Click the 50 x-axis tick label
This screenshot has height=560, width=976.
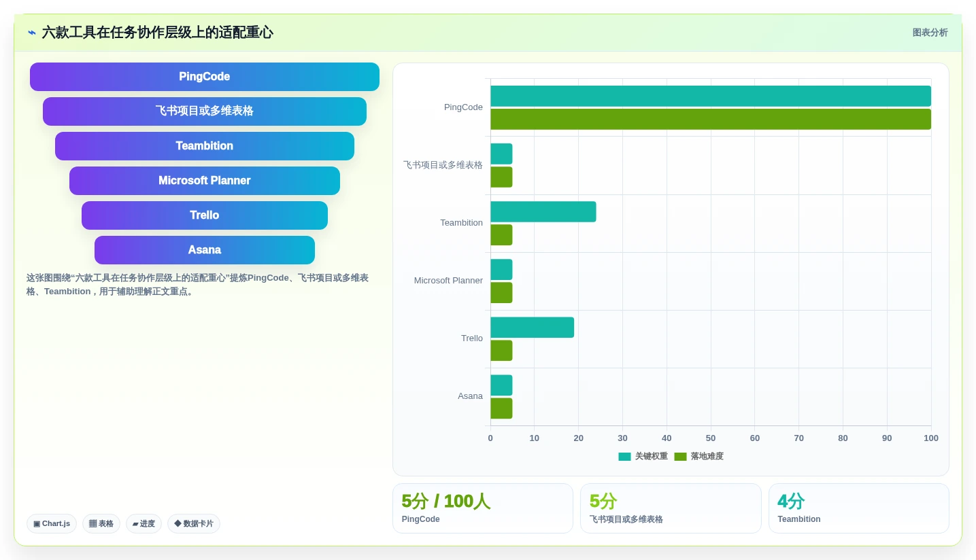click(x=711, y=438)
